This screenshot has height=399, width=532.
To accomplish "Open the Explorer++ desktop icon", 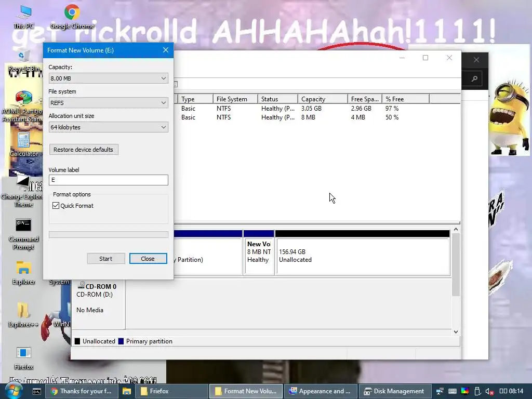I will click(23, 315).
